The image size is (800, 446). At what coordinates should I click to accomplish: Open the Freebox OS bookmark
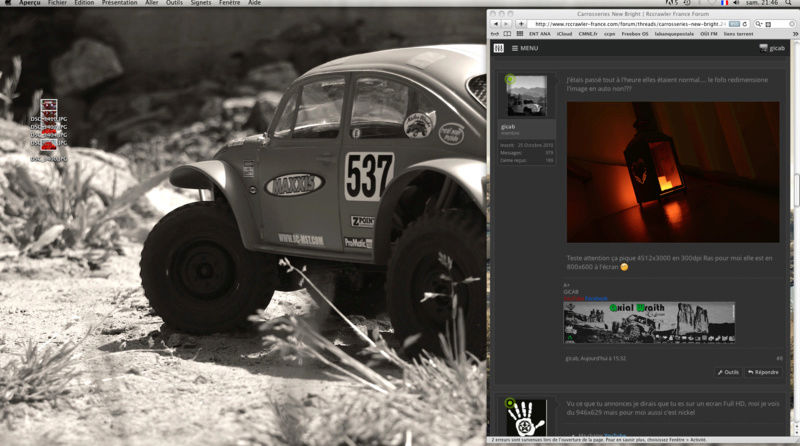click(635, 34)
